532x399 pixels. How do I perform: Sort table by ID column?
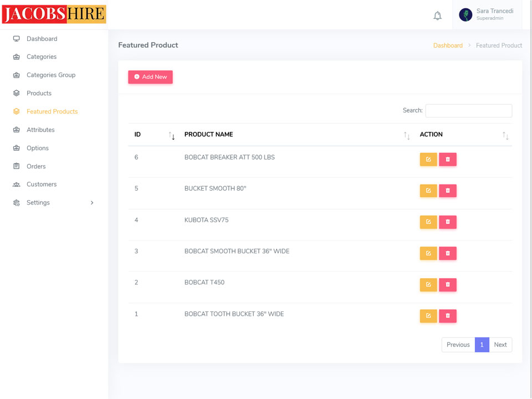[x=154, y=135]
